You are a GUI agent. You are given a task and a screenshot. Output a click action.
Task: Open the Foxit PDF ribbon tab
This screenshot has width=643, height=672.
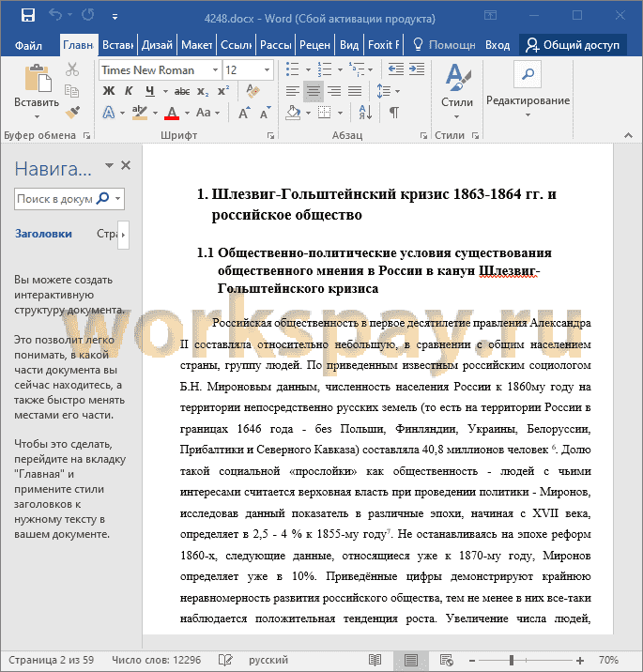384,45
